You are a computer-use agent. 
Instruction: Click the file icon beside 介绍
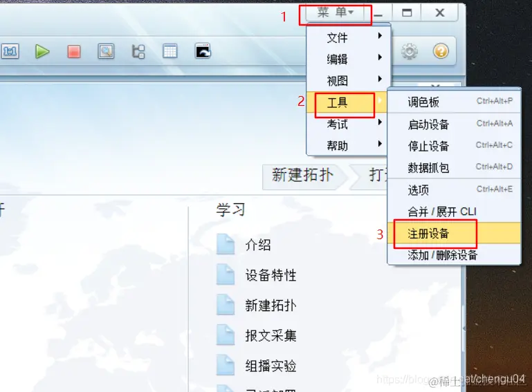pos(226,244)
